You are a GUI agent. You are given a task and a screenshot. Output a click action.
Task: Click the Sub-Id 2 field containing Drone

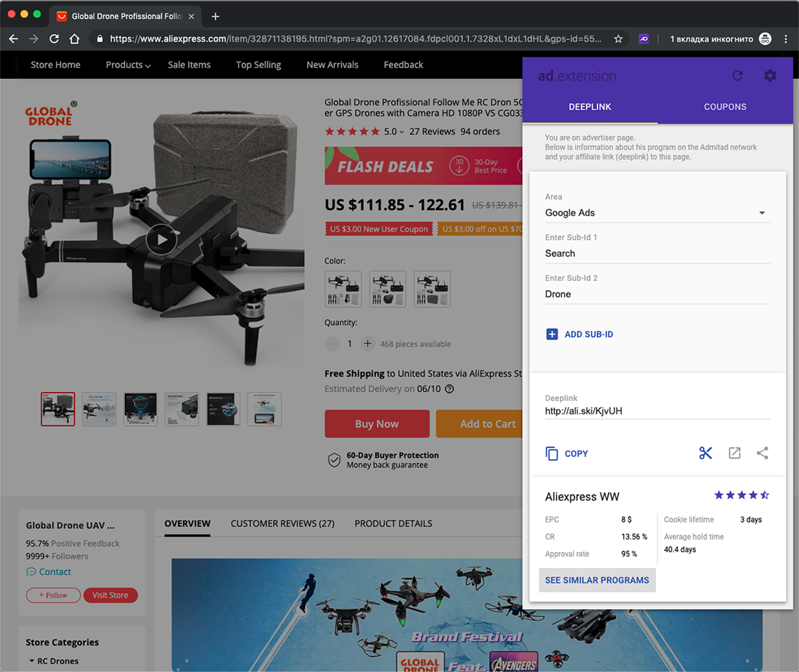[x=657, y=294]
